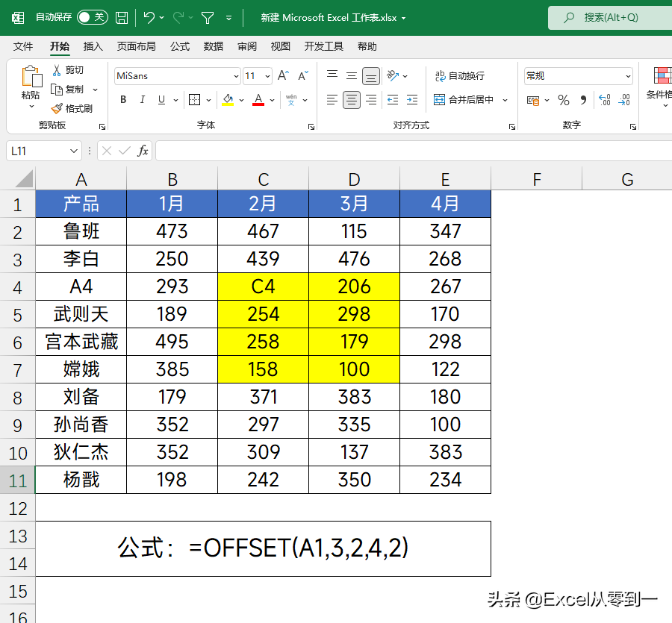
Task: Open the fill color dropdown arrow
Action: pyautogui.click(x=241, y=100)
